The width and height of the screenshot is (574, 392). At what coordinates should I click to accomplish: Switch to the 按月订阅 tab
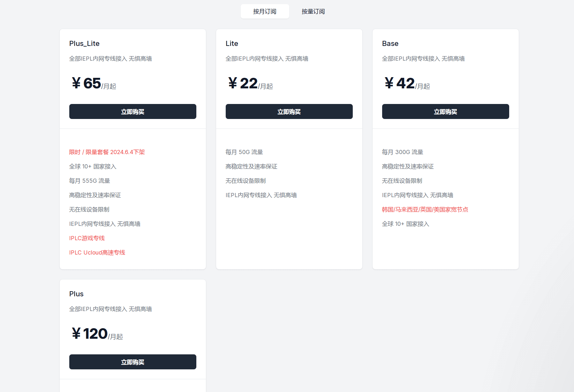coord(265,11)
